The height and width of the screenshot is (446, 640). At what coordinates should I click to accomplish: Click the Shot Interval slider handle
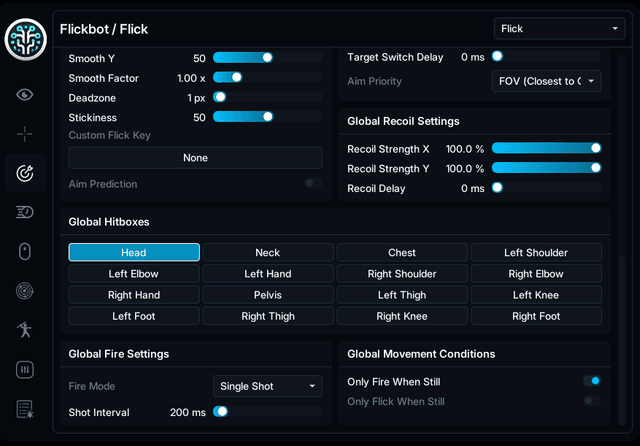click(222, 411)
